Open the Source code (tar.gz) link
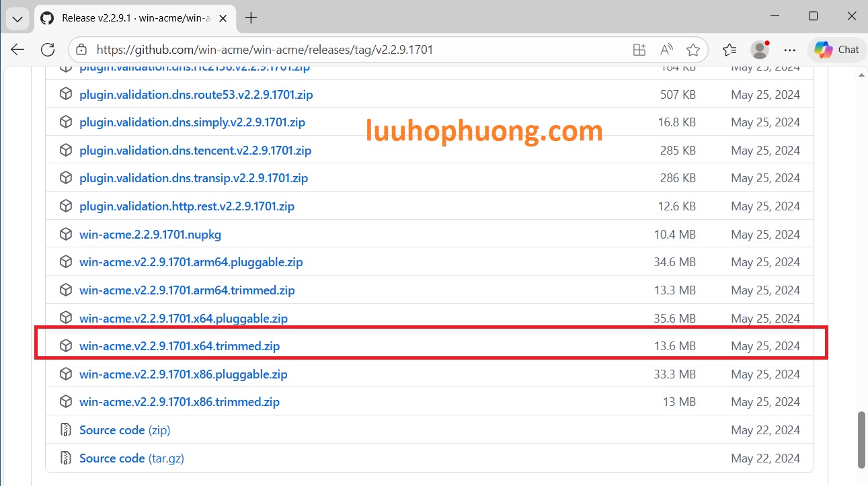The width and height of the screenshot is (868, 486). click(x=131, y=458)
